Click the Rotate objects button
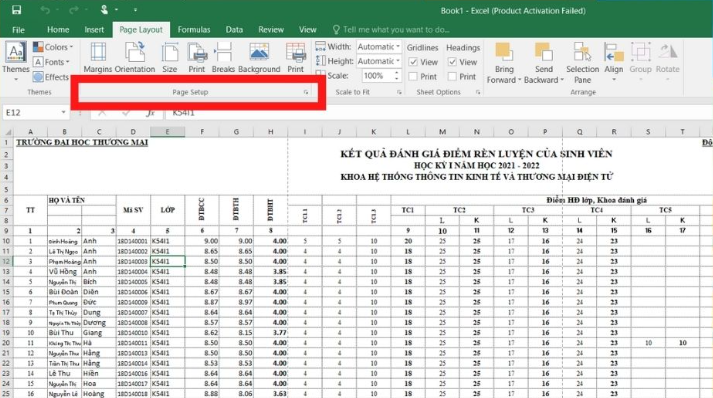This screenshot has height=398, width=713. coord(668,62)
